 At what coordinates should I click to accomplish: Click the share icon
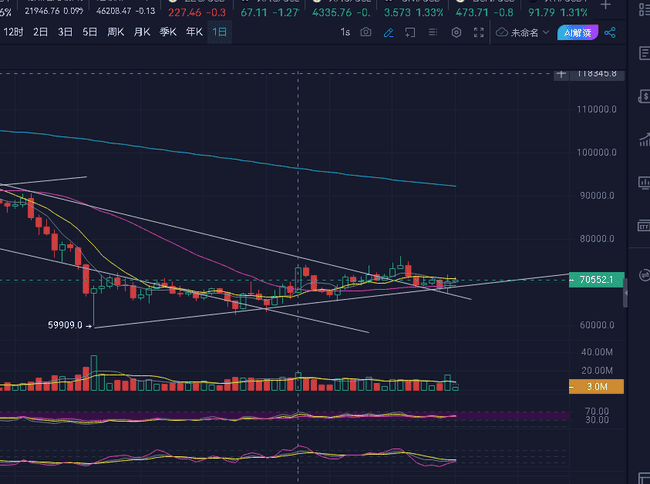610,33
